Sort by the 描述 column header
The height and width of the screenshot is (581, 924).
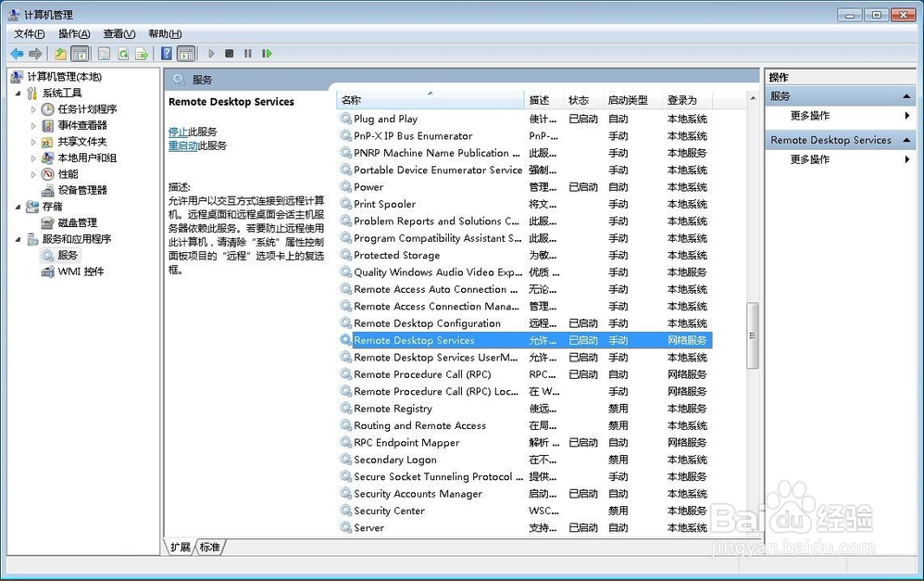click(x=543, y=100)
